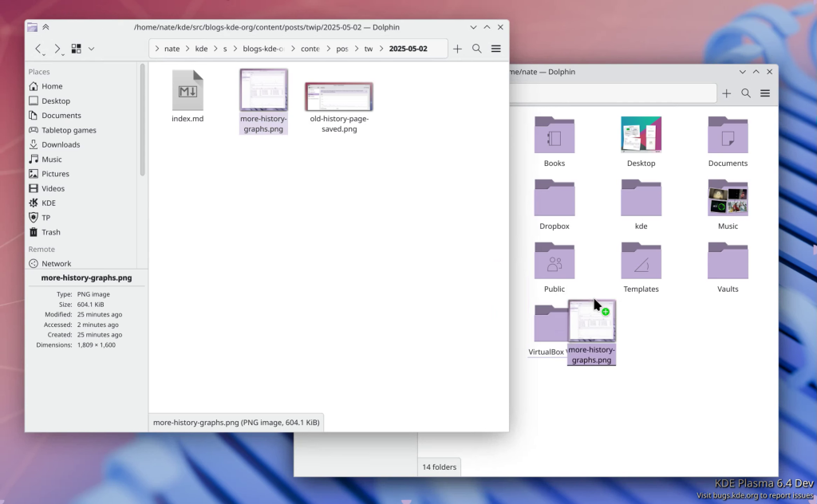Click Type value PNG image
Viewport: 817px width, 504px height.
(x=93, y=294)
